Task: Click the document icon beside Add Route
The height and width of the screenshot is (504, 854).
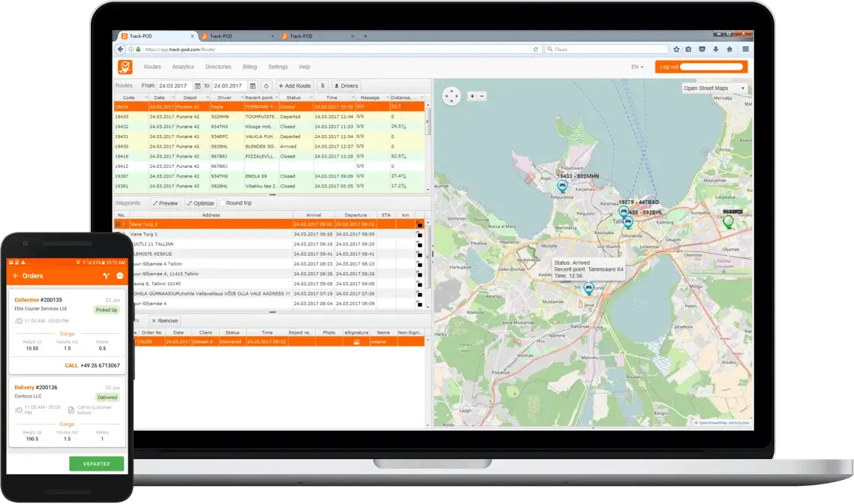Action: 323,85
